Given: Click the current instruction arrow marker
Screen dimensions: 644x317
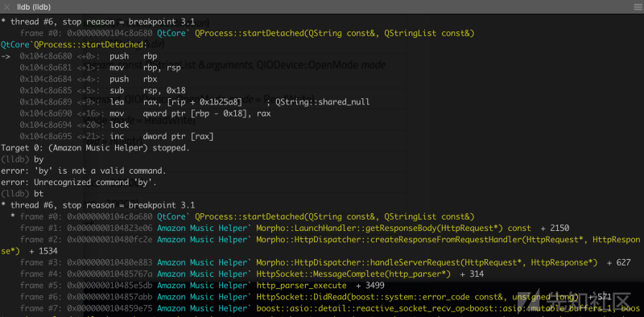Looking at the screenshot, I should click(6, 56).
